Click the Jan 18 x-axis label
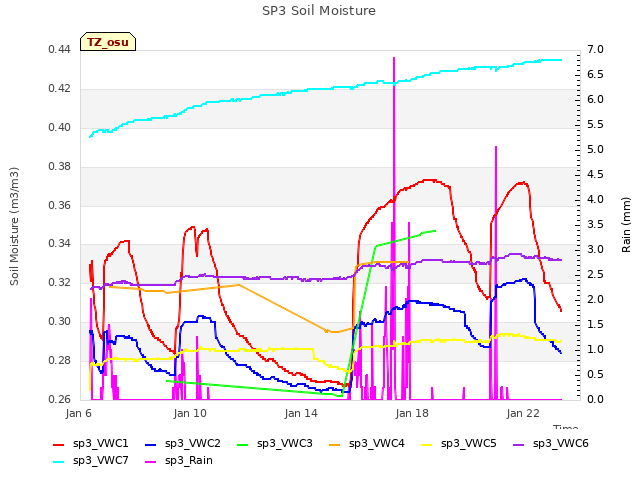The height and width of the screenshot is (480, 640). click(x=412, y=413)
